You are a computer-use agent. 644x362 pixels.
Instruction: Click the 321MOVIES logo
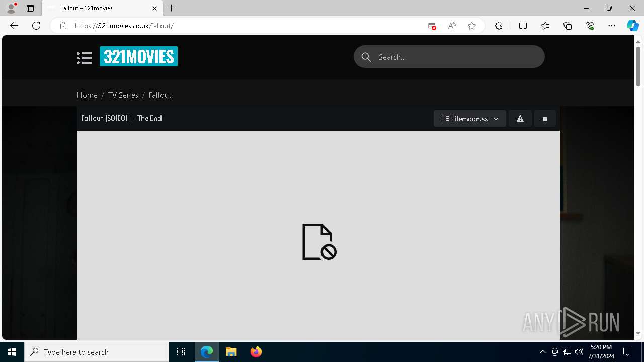138,56
